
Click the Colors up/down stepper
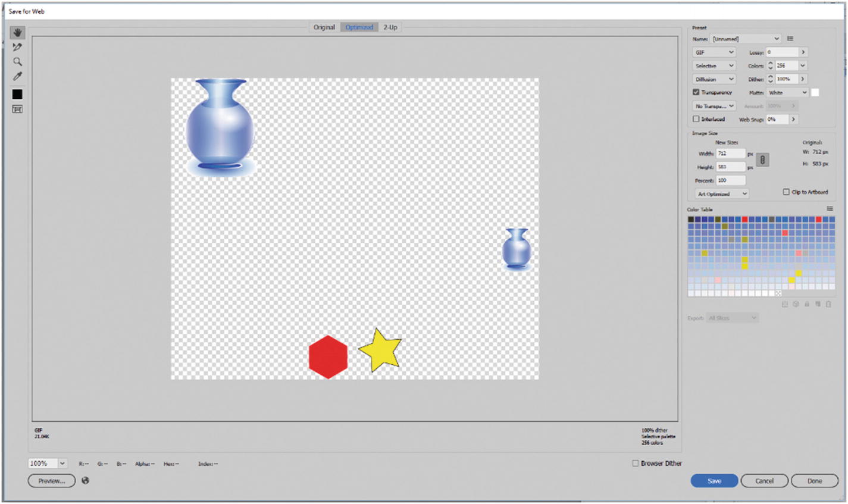771,65
